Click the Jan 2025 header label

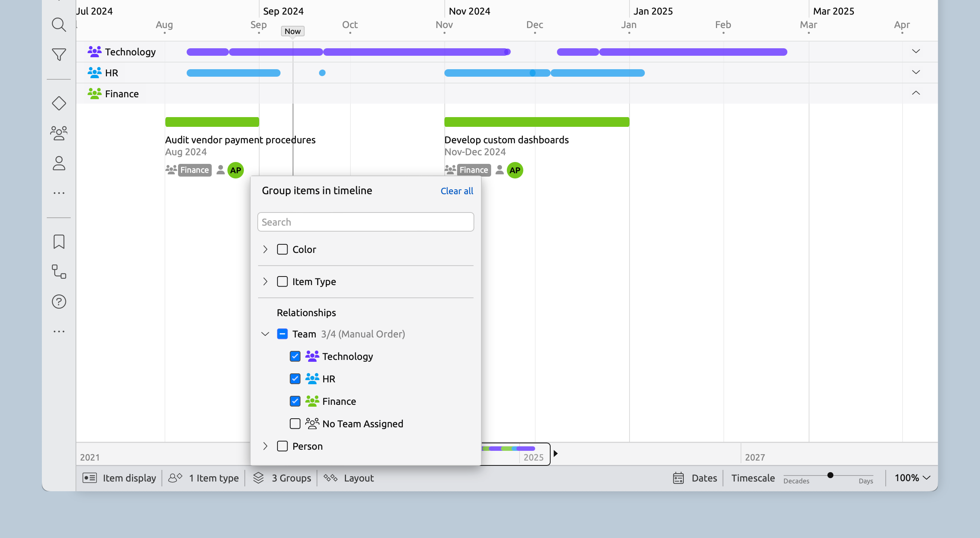point(653,11)
